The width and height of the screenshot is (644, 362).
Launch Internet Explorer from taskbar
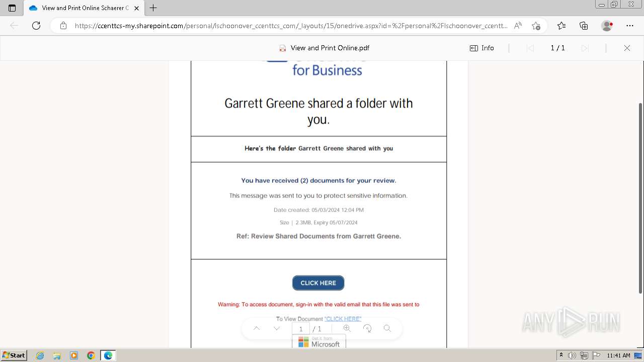[x=40, y=355]
